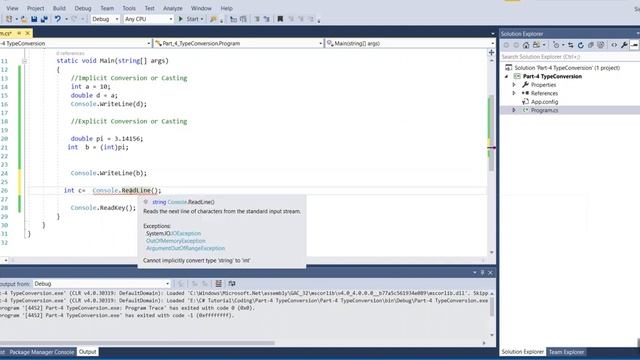Toggle Word Wrap icon in Output toolbar
640x360 pixels.
tap(232, 284)
